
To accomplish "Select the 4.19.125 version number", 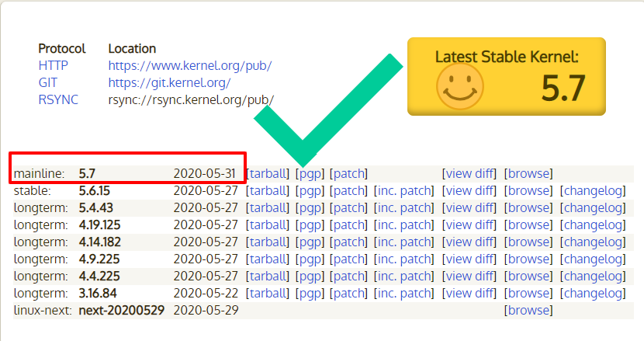I will pos(100,225).
